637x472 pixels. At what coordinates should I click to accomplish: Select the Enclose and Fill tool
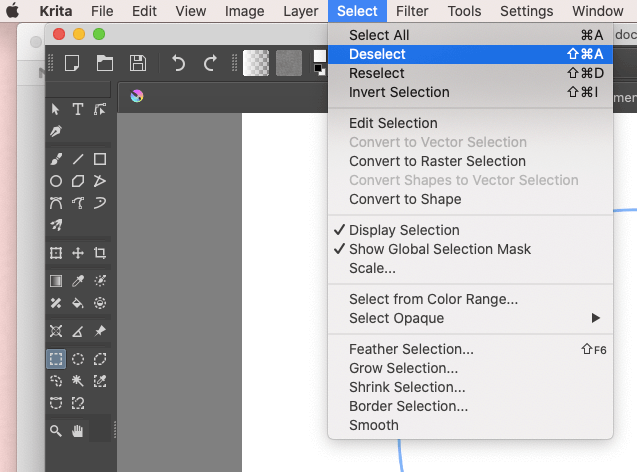[100, 303]
